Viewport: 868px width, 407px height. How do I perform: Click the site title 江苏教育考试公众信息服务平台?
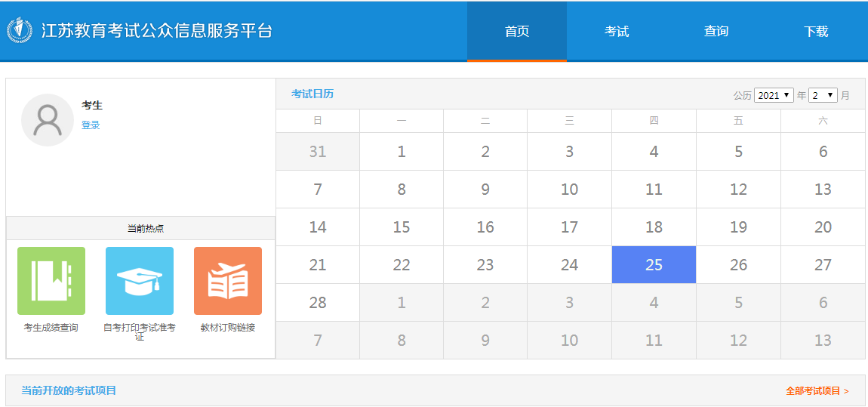point(157,30)
